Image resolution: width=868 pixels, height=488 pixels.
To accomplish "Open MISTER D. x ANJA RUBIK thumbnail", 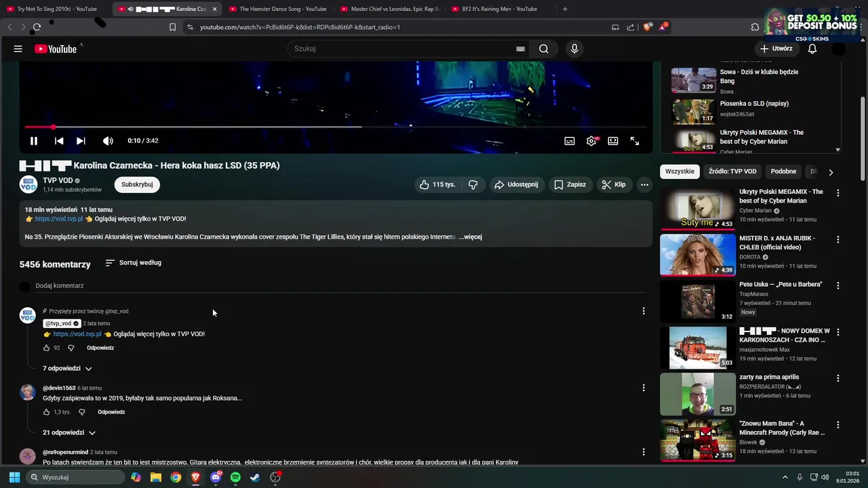I will [698, 255].
